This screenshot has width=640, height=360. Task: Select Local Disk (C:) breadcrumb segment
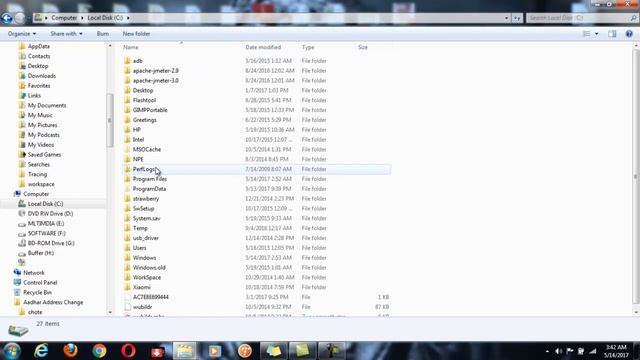pos(105,18)
